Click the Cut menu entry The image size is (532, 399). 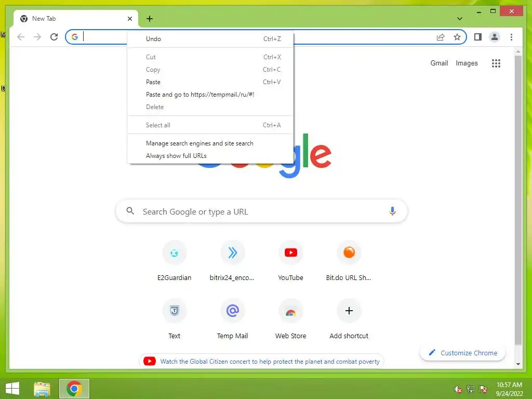pos(210,57)
